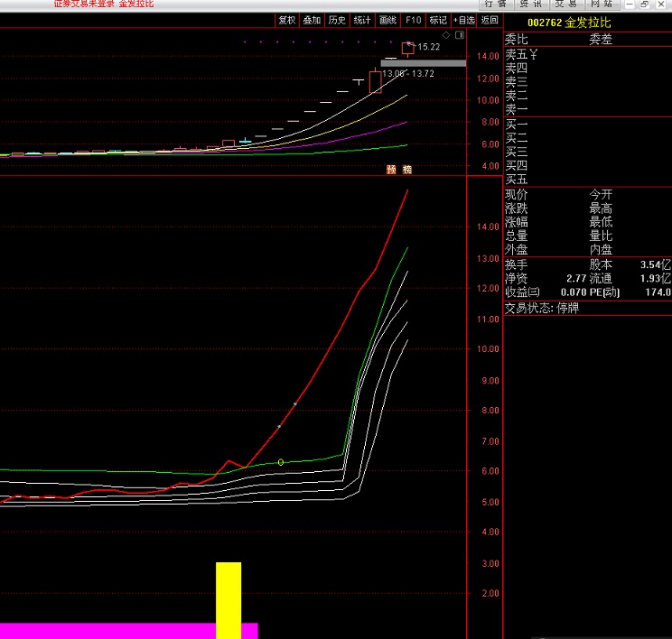Click the 换手 turnover label
This screenshot has height=639, width=672.
pyautogui.click(x=516, y=264)
